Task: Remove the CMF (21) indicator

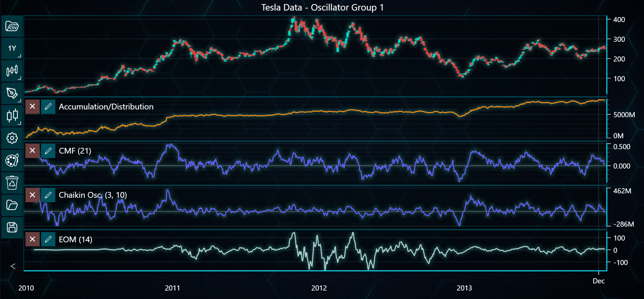Action: pos(33,151)
